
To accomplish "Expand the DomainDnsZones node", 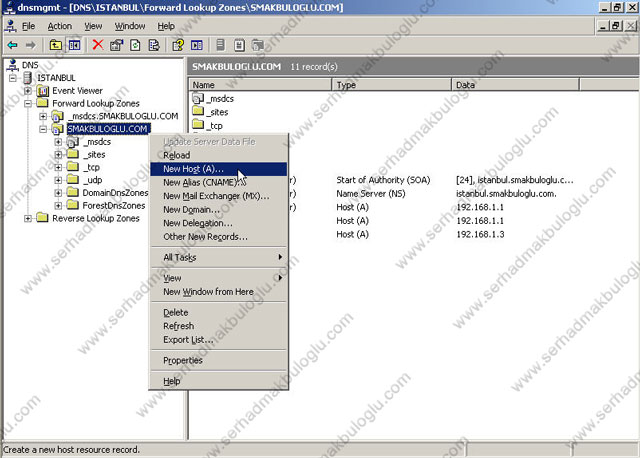I will tap(58, 193).
